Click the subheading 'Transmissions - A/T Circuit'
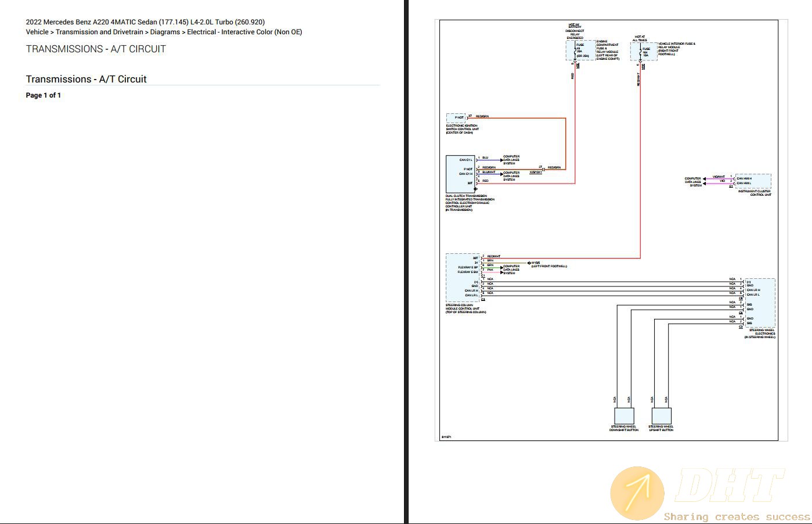This screenshot has width=812, height=524. tap(86, 79)
